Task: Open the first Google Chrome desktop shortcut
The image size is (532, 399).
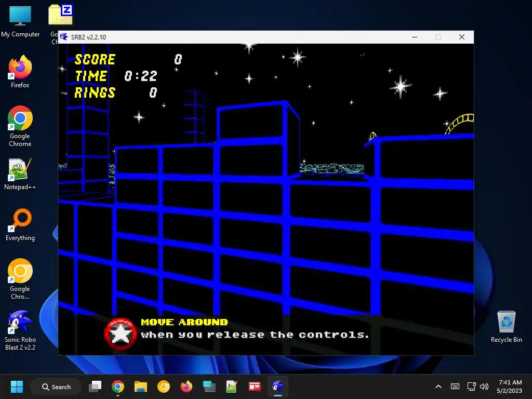Action: [20, 126]
